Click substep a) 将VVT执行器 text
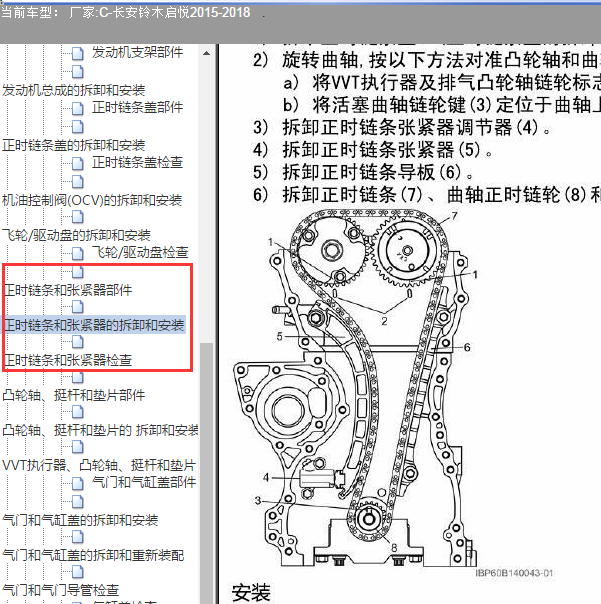Image resolution: width=601 pixels, height=604 pixels. [x=442, y=82]
